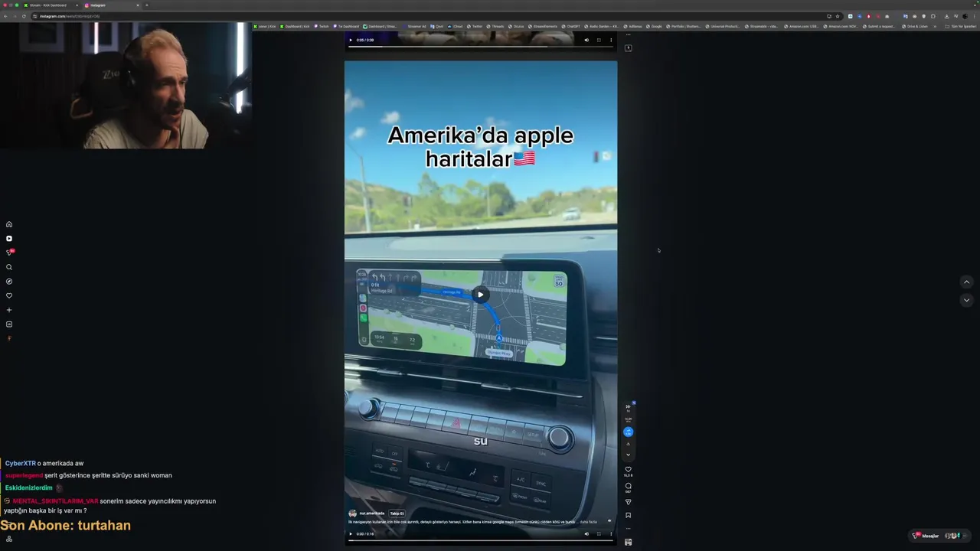
Task: Open top video three-dot menu
Action: [x=610, y=40]
